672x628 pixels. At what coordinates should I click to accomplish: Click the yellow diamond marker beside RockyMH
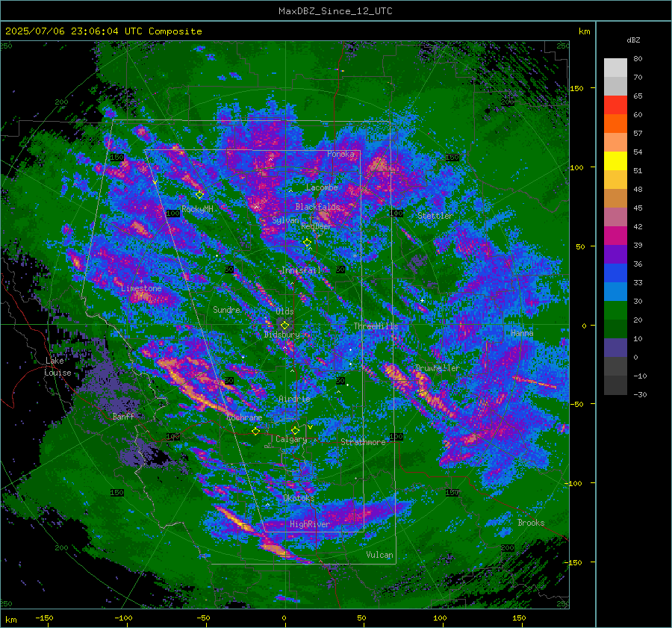[199, 195]
